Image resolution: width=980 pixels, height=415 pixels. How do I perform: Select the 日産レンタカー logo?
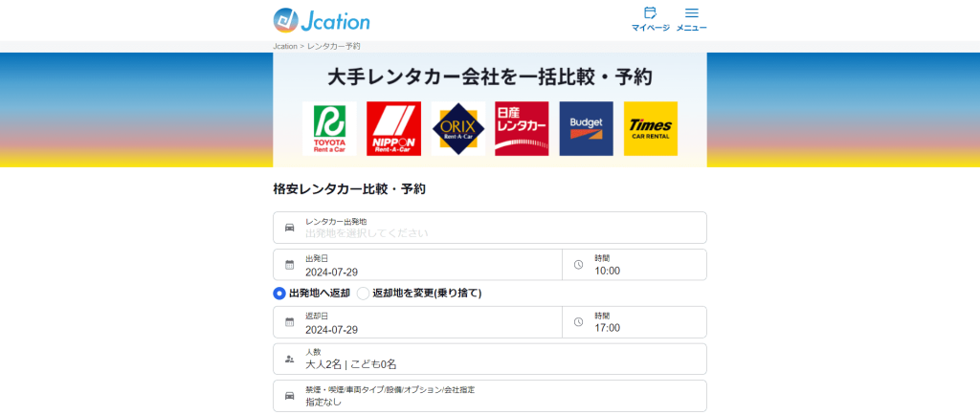pos(522,128)
